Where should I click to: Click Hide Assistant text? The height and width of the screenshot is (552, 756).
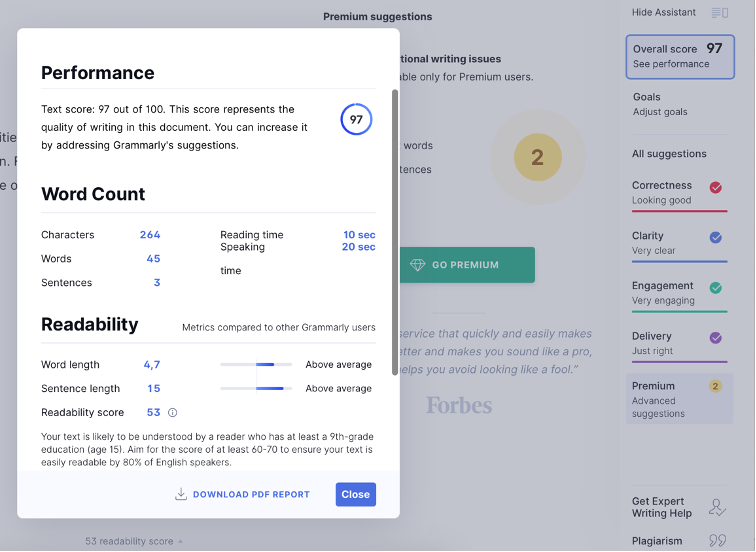[x=664, y=13]
